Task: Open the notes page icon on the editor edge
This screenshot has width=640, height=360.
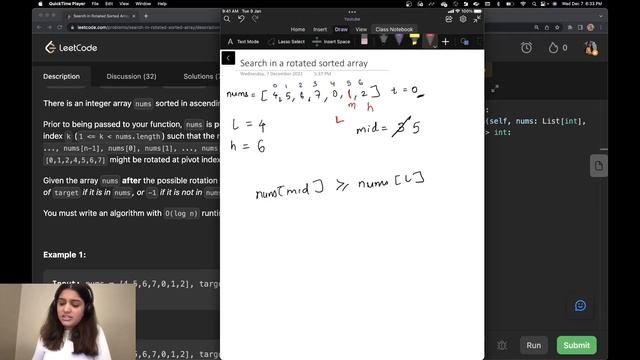Action: click(599, 166)
